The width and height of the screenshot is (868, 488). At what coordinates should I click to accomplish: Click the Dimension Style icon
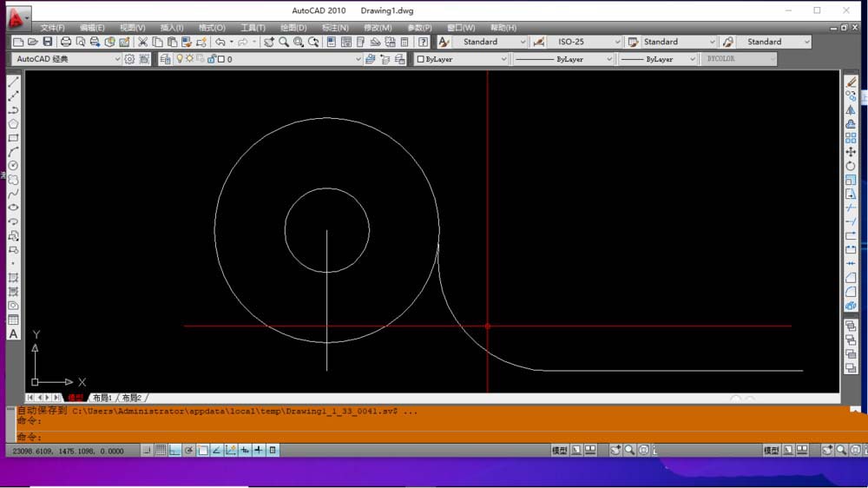539,42
